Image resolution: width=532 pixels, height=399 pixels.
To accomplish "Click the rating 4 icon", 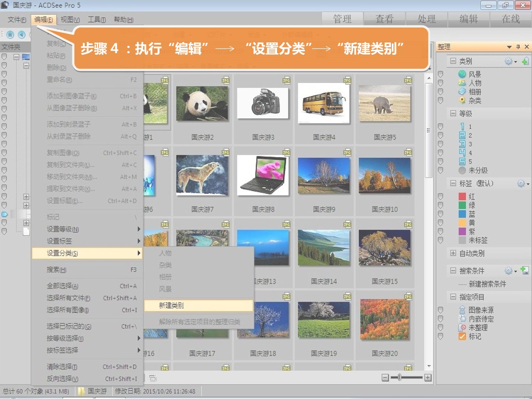I will 462,153.
